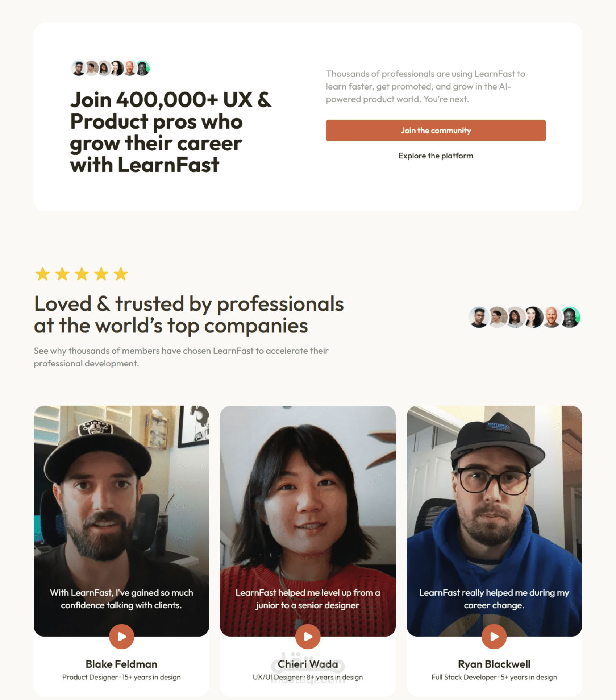The width and height of the screenshot is (616, 700).
Task: Click the Ryan Blackwell name label
Action: pos(494,664)
